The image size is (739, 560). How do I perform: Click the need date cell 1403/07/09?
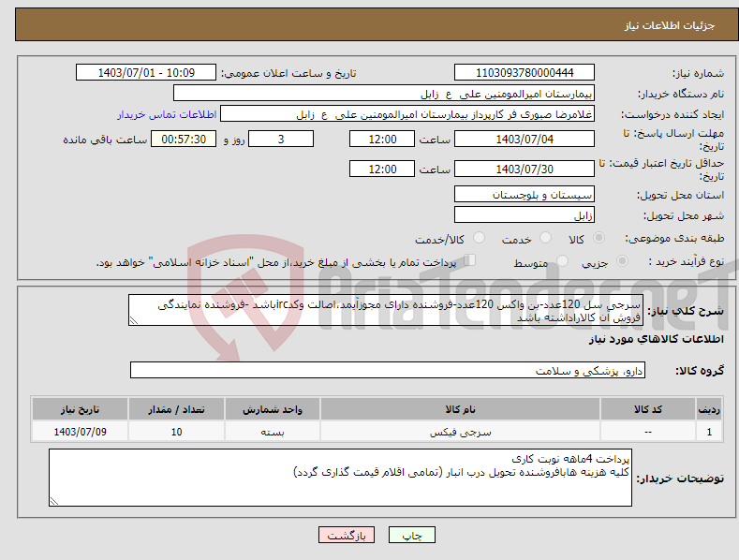click(80, 432)
